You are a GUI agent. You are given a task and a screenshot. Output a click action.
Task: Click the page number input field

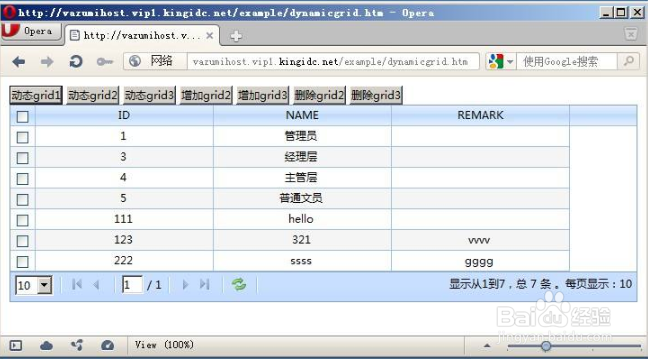(132, 285)
